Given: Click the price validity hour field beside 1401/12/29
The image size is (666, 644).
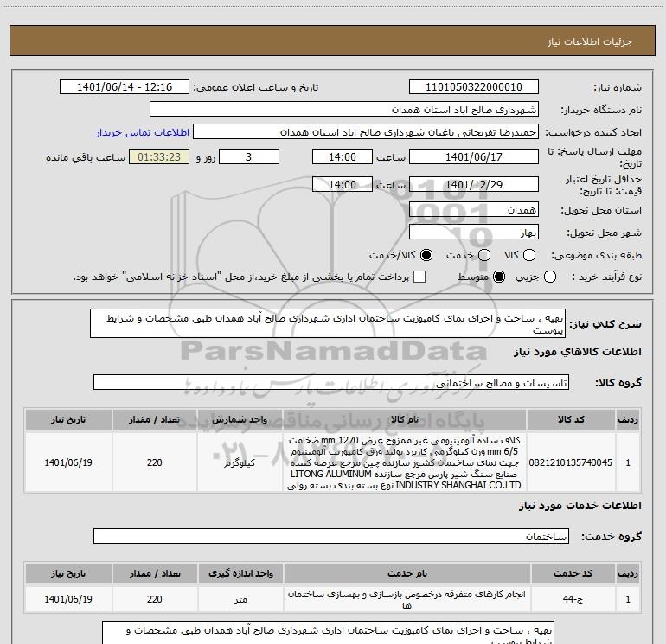Looking at the screenshot, I should pyautogui.click(x=343, y=184).
